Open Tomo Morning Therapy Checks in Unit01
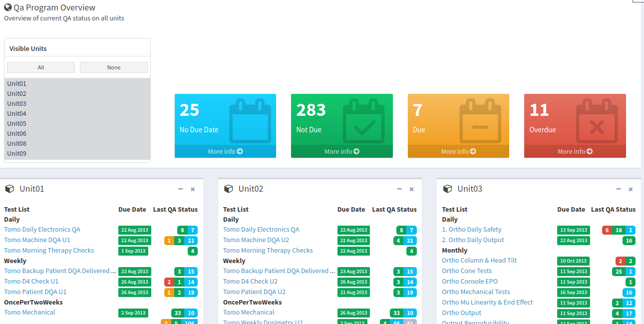Image resolution: width=644 pixels, height=324 pixels. point(49,251)
